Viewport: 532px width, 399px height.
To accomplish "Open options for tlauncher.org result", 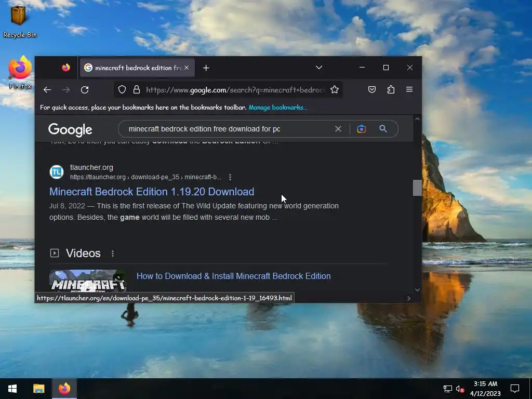I will coord(230,177).
